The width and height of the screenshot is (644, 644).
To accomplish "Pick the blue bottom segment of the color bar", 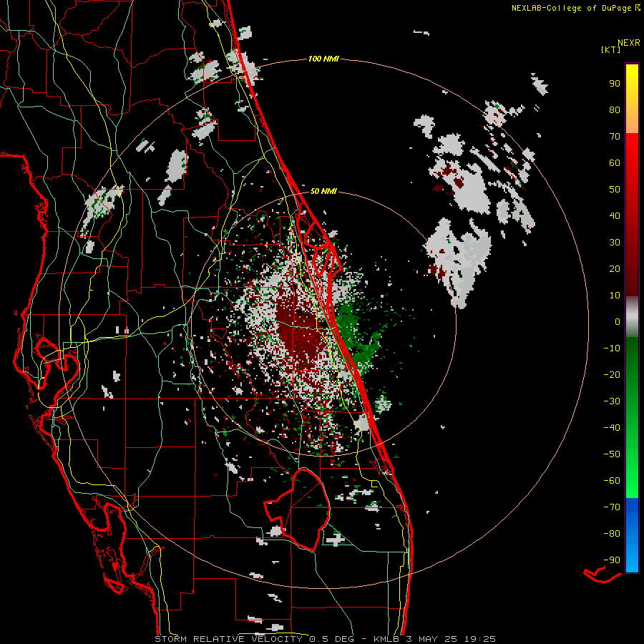I will pos(632,535).
